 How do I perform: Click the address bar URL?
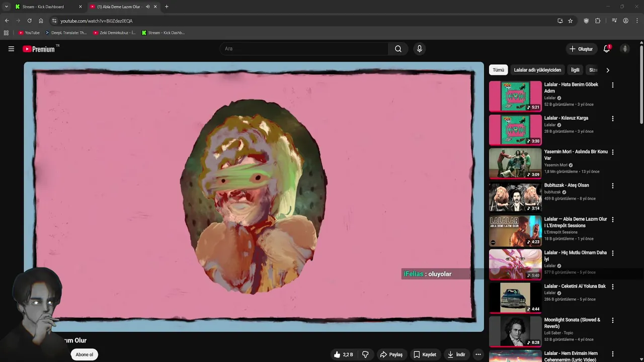(97, 21)
